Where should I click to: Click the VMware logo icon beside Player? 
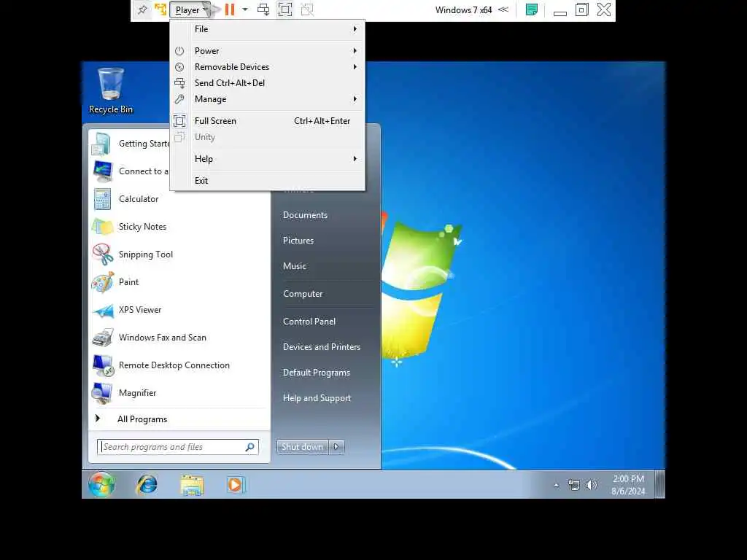pyautogui.click(x=160, y=9)
